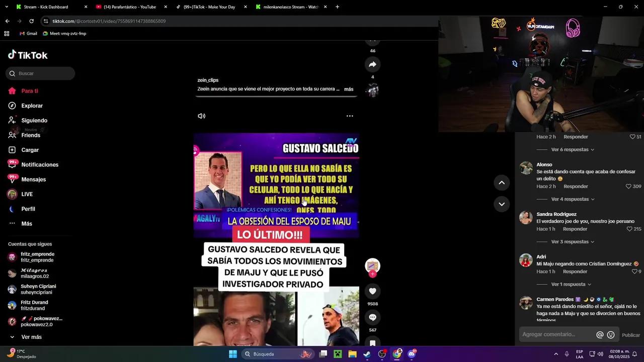Click the Buscar search field
Viewport: 644px width, 362px height.
(40, 73)
